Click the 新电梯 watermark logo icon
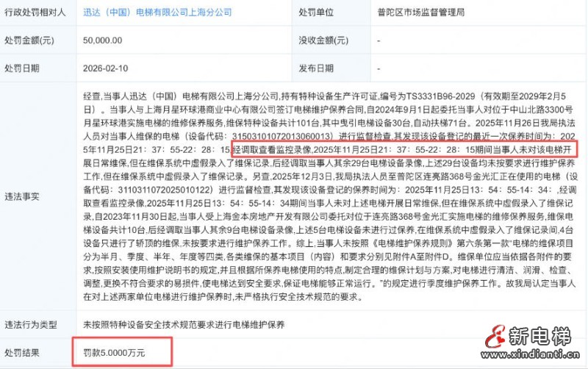This screenshot has width=588, height=369. coord(495,337)
